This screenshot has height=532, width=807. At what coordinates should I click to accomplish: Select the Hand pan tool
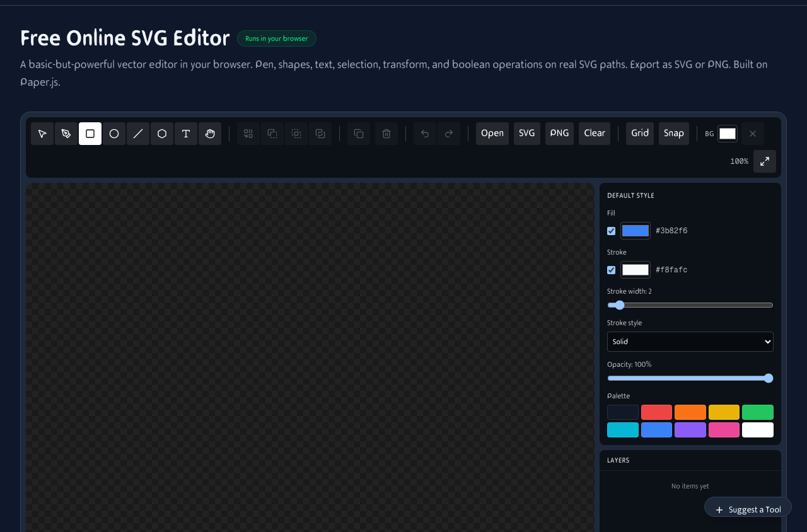pyautogui.click(x=210, y=134)
